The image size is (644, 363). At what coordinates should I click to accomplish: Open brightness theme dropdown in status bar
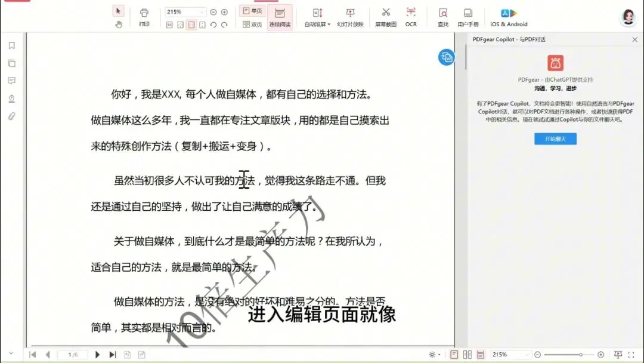434,355
